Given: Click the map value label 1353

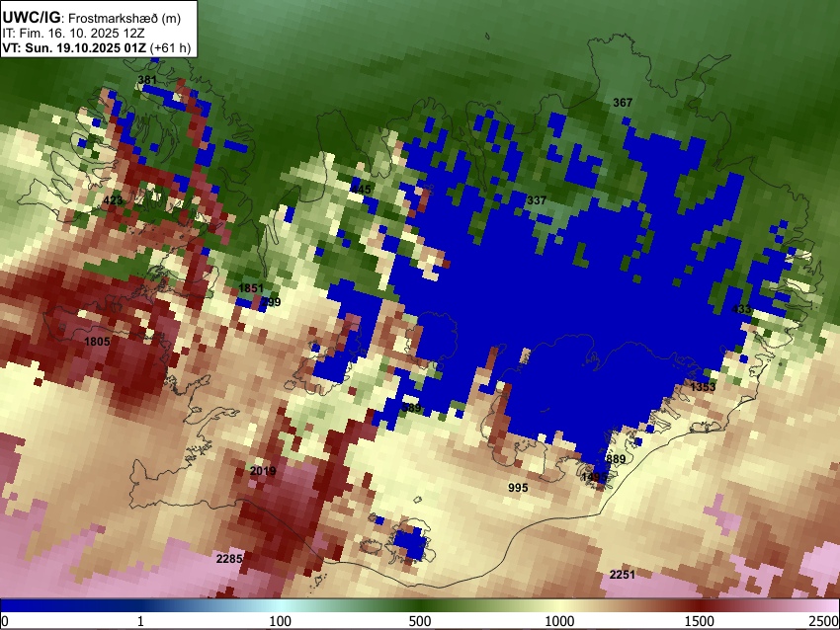Looking at the screenshot, I should point(703,387).
